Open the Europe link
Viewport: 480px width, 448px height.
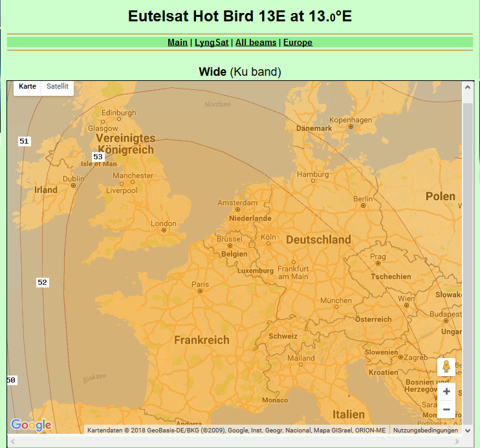[298, 43]
